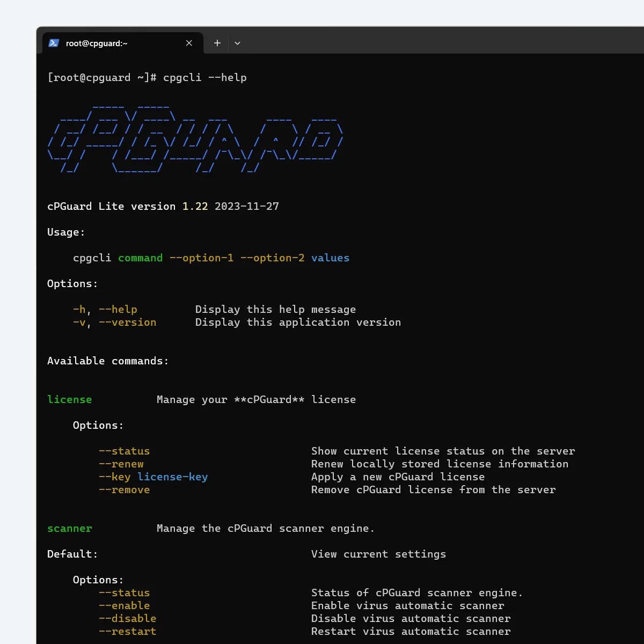This screenshot has width=644, height=644.
Task: Click Display this help message text
Action: tap(275, 309)
